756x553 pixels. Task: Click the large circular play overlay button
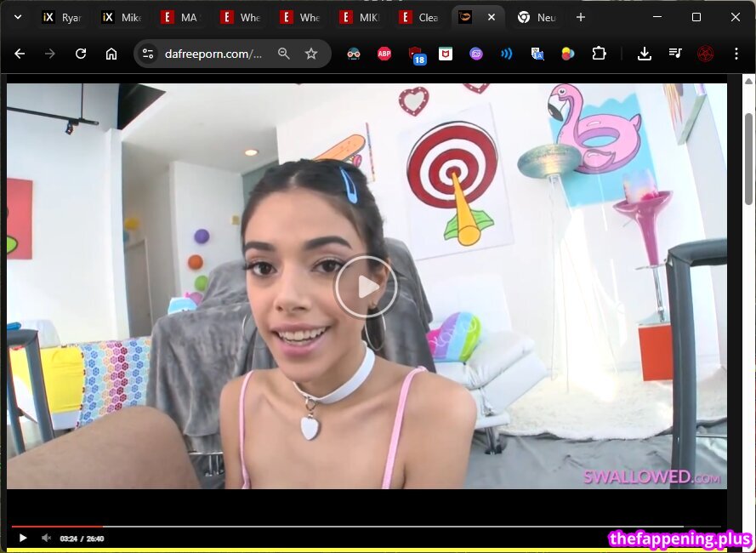click(366, 287)
